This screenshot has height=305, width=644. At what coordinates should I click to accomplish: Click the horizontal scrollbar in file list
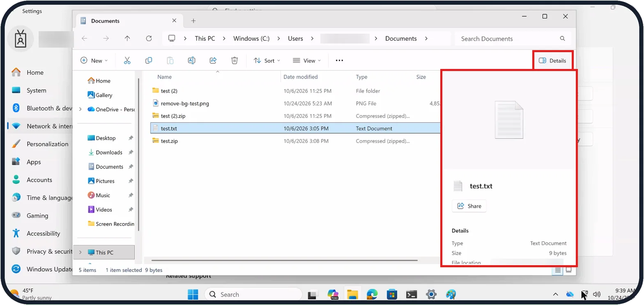[x=284, y=260]
